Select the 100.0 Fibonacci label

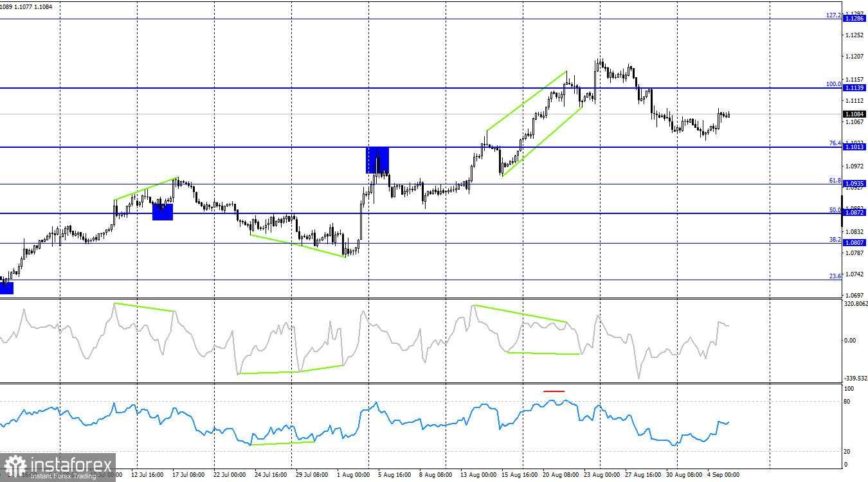point(834,84)
